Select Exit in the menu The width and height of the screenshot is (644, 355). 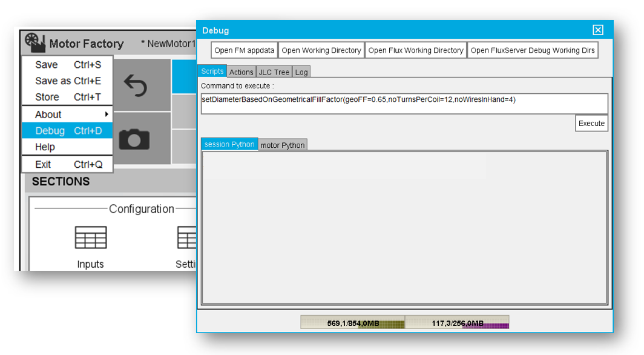tap(67, 164)
